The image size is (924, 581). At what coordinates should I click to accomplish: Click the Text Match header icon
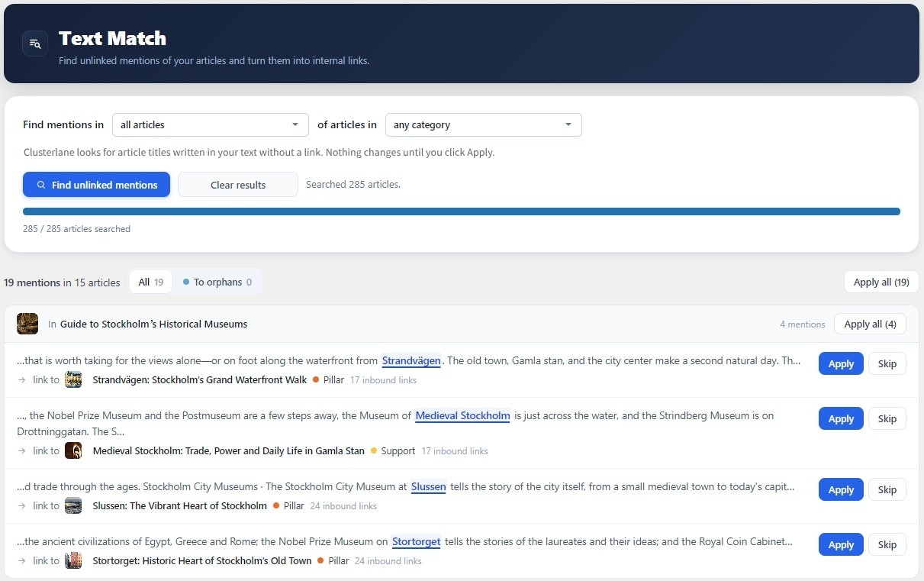35,44
